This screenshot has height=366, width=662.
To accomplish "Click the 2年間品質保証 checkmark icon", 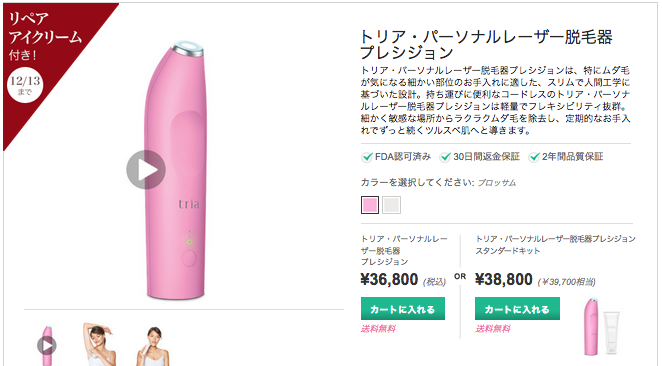I will pyautogui.click(x=534, y=157).
